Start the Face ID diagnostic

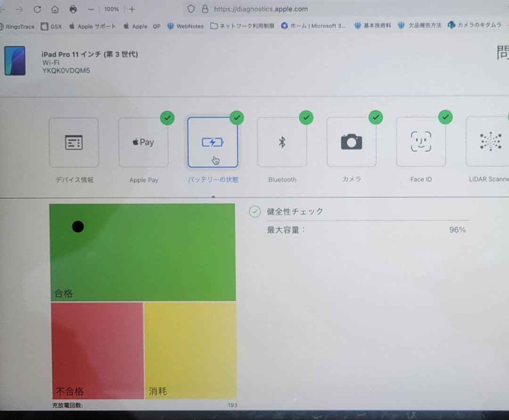point(421,142)
